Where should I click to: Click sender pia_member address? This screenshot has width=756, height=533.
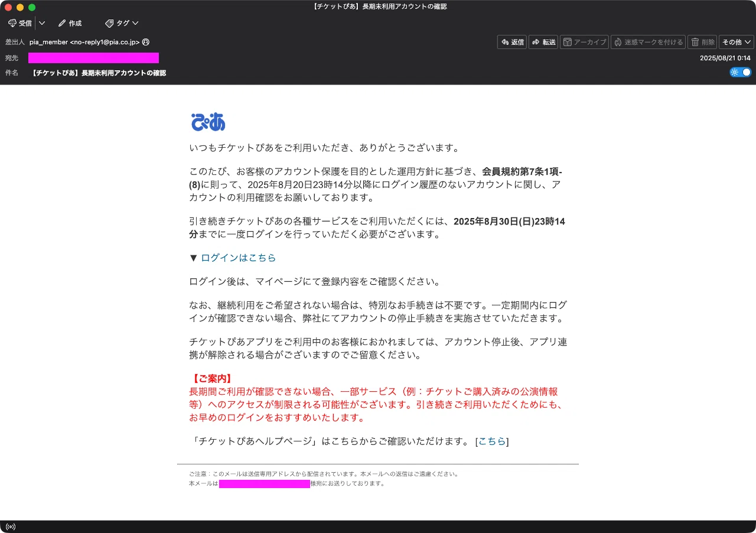pyautogui.click(x=84, y=42)
